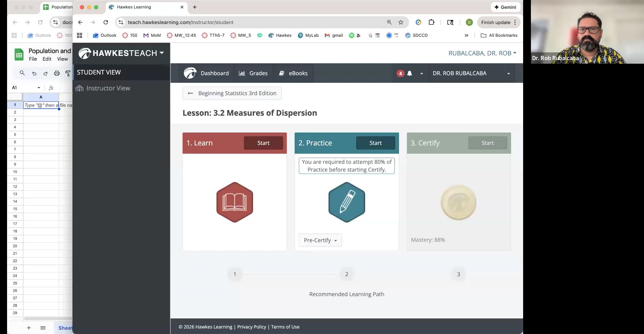Open the Terms of Use link
This screenshot has height=334, width=644.
pos(285,327)
